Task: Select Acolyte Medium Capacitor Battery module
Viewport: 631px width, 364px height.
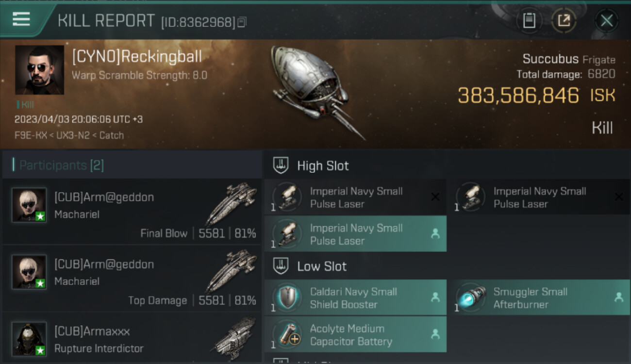Action: [355, 335]
